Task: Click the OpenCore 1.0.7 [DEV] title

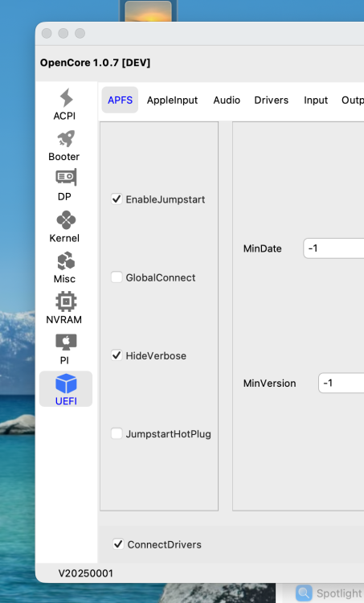Action: 95,63
